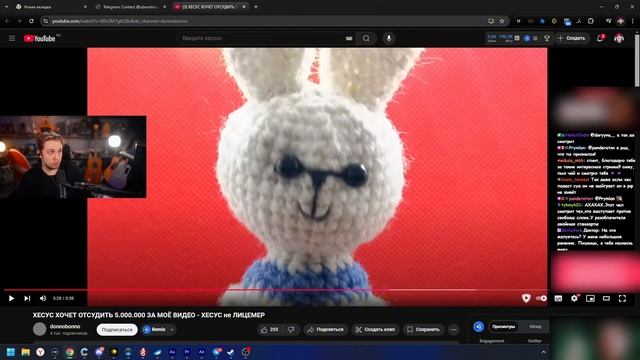Click the Создать create button
This screenshot has height=360, width=640.
(x=572, y=38)
